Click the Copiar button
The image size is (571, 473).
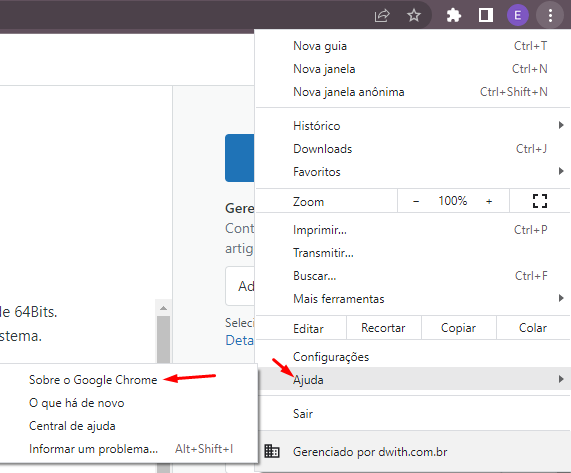click(x=458, y=328)
